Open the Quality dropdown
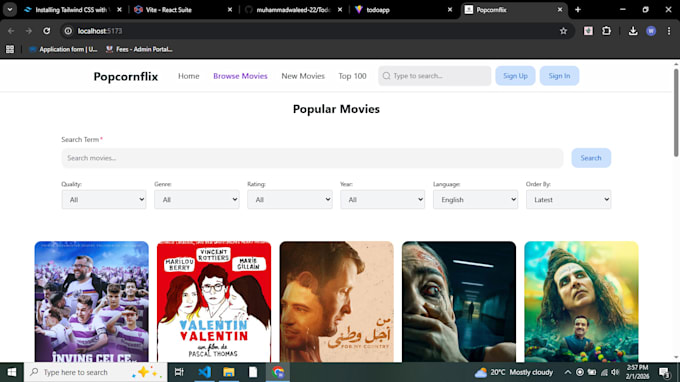The width and height of the screenshot is (680, 382). click(104, 199)
